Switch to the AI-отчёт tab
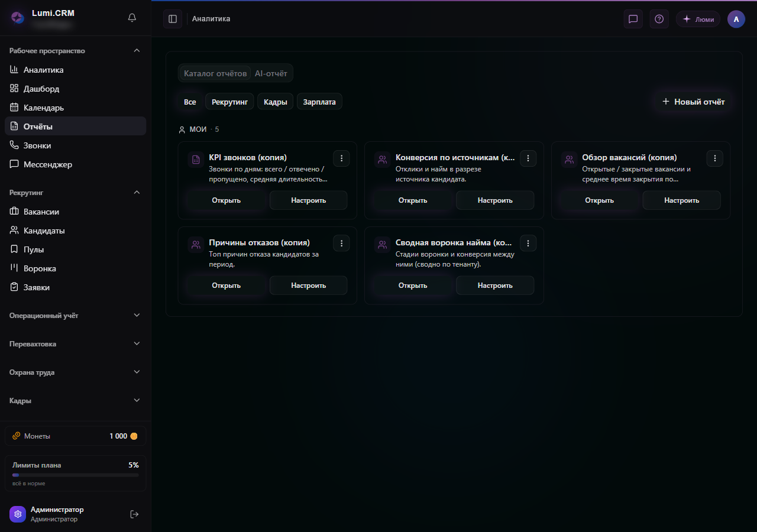 coord(271,73)
